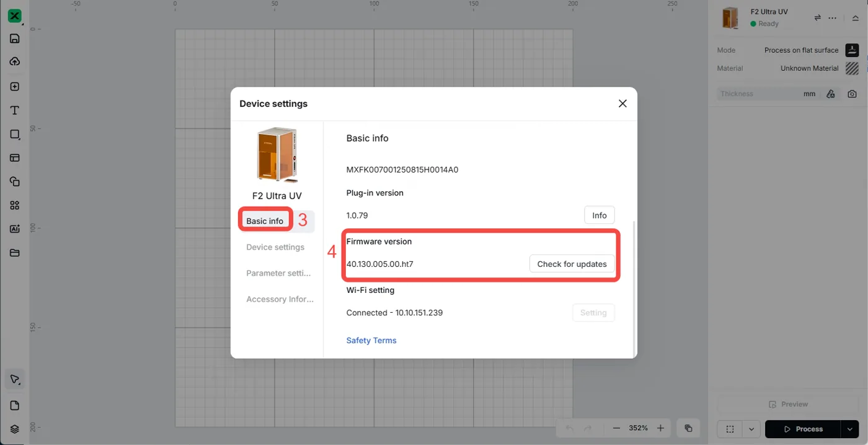Click the cloud upload icon
The image size is (868, 445).
pyautogui.click(x=15, y=61)
